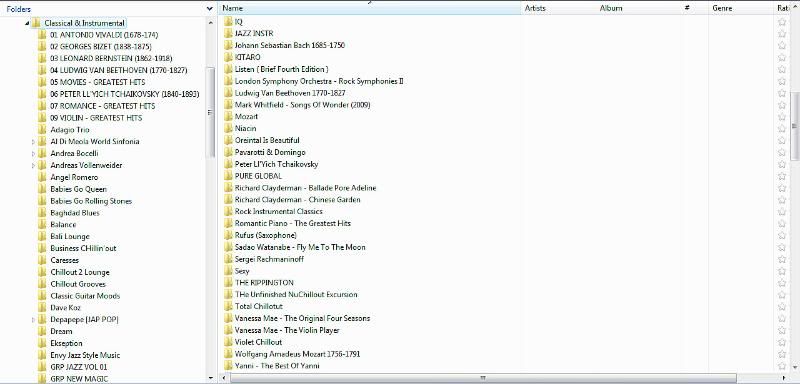Expand the Andrea Bocelli folder node
Viewport: 800px width, 384px height.
point(34,153)
